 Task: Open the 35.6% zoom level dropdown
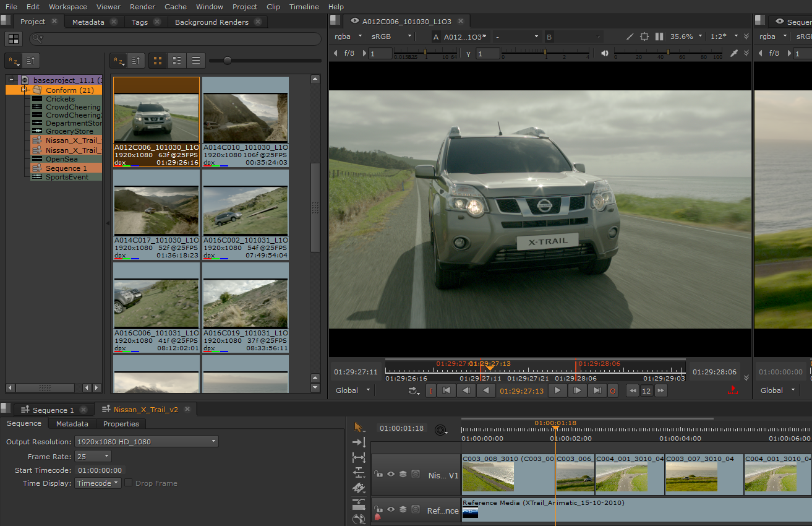pyautogui.click(x=686, y=37)
